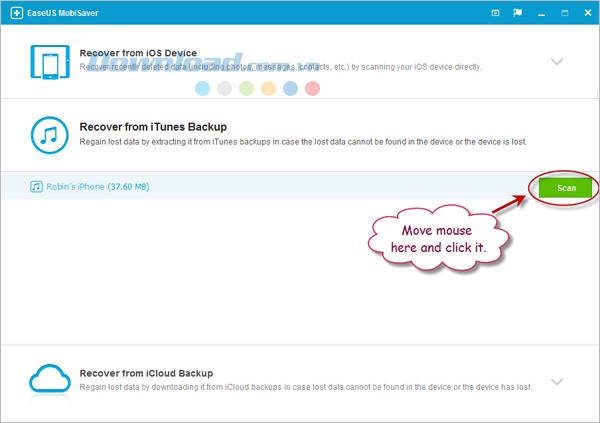The height and width of the screenshot is (423, 600).
Task: Click the light green color dot
Action: (x=247, y=89)
